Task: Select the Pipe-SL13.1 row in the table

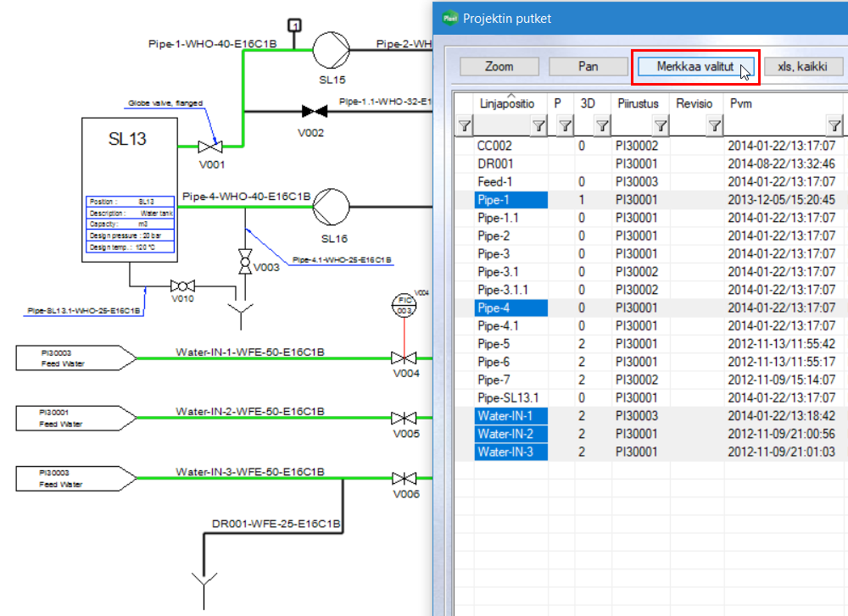Action: click(x=509, y=397)
